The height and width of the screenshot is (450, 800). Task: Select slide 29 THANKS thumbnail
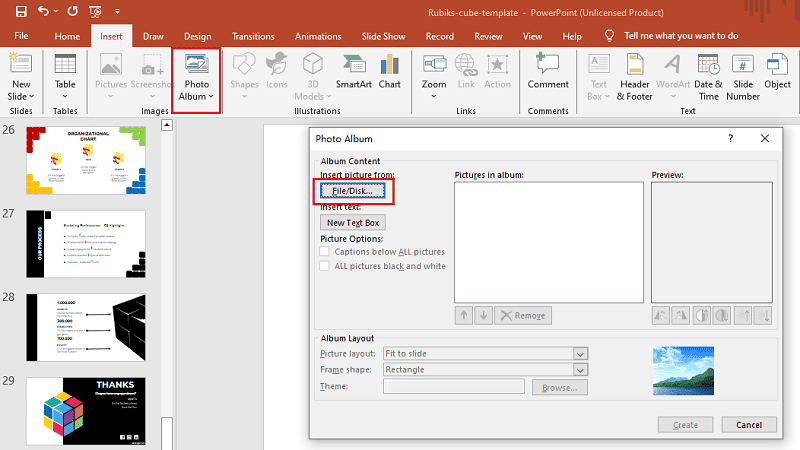coord(85,410)
